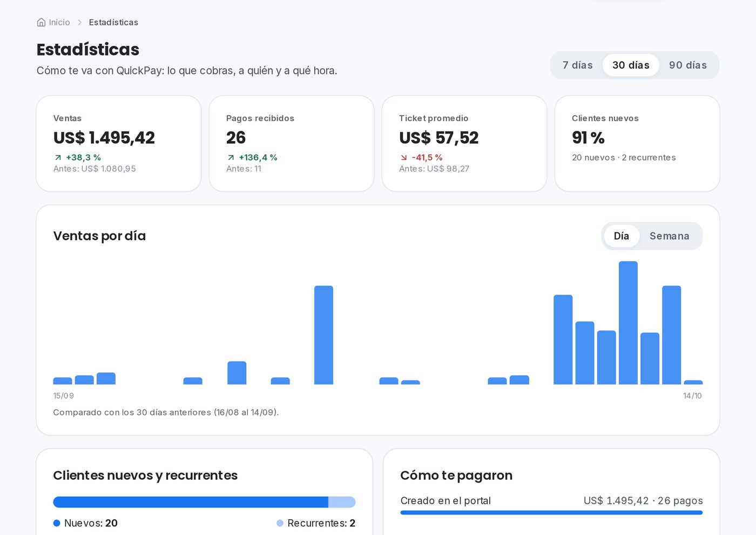Click the blue Nuevos legend dot
756x535 pixels.
57,523
